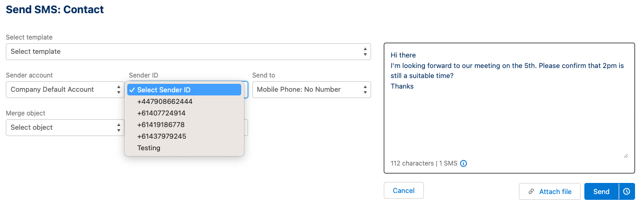
Task: Click the Attach file button
Action: pos(550,191)
